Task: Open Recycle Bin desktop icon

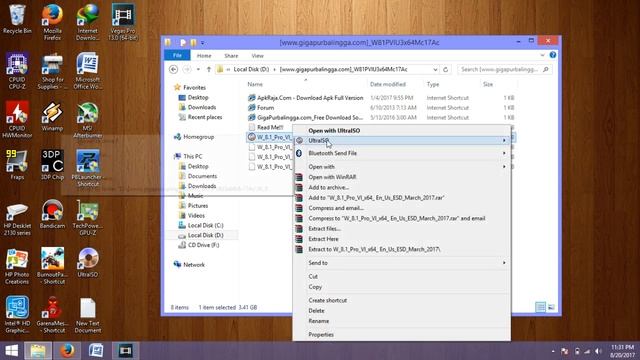Action: click(x=17, y=19)
